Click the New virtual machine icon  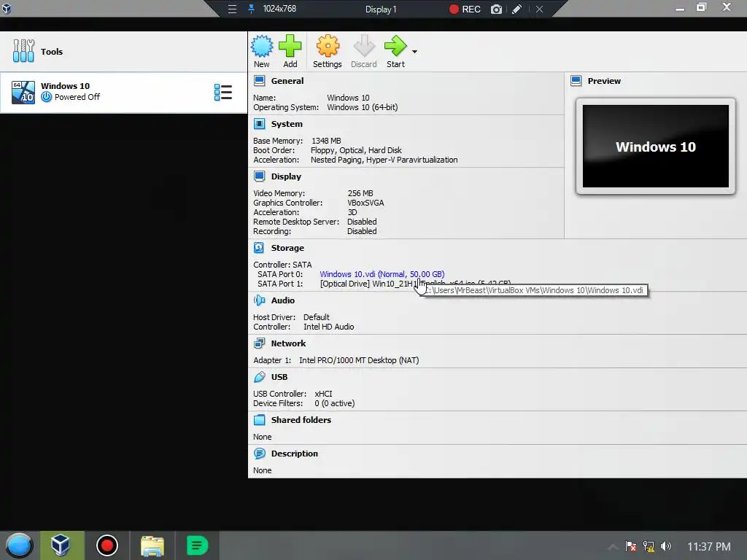(x=262, y=46)
